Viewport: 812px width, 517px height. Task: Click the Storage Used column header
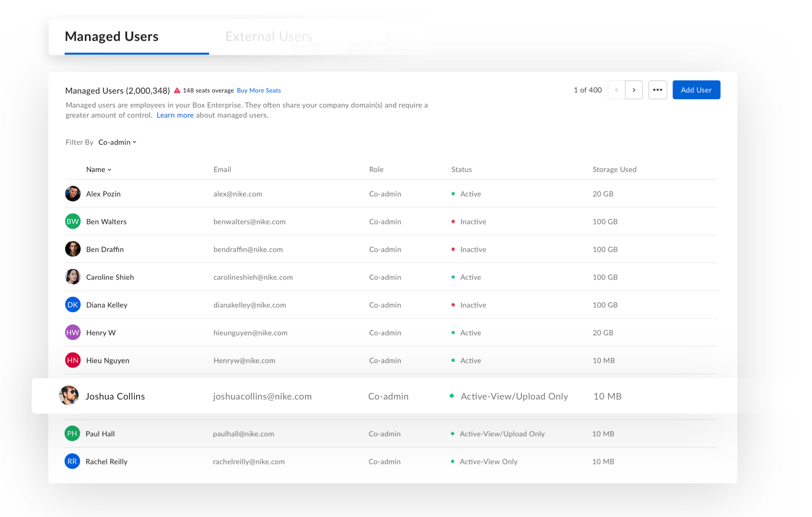pos(614,169)
